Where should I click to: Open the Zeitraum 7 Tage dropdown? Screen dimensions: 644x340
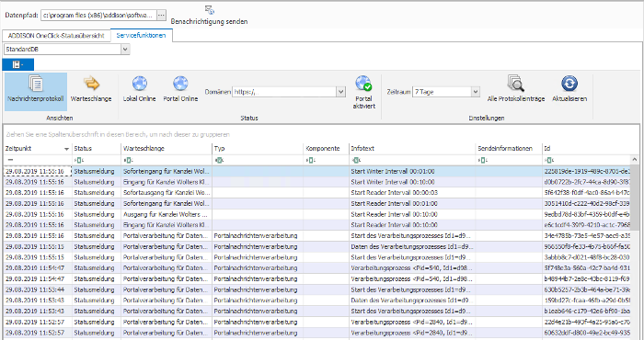click(476, 92)
